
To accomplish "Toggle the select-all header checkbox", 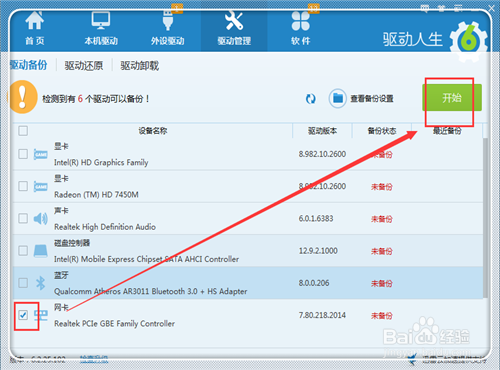I will tap(23, 131).
